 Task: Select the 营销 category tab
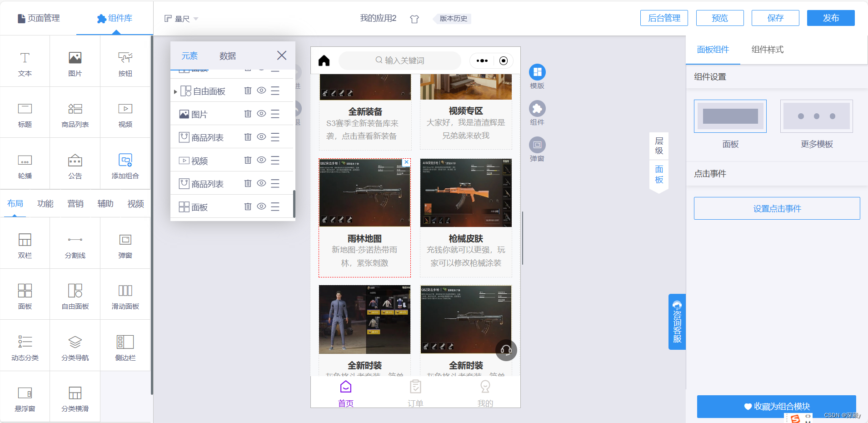click(x=75, y=204)
